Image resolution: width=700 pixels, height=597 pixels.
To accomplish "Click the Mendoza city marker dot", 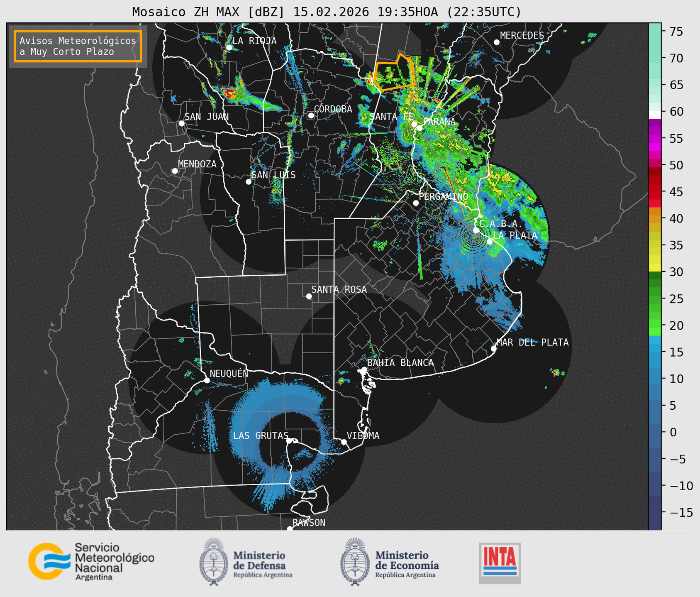I will [175, 171].
